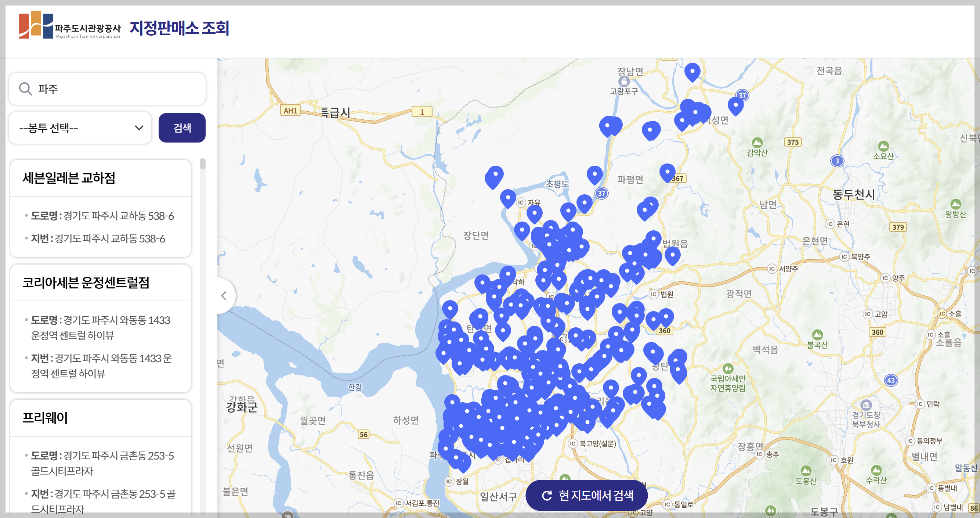Collapse the side panel with left chevron
The height and width of the screenshot is (518, 980).
[x=224, y=296]
